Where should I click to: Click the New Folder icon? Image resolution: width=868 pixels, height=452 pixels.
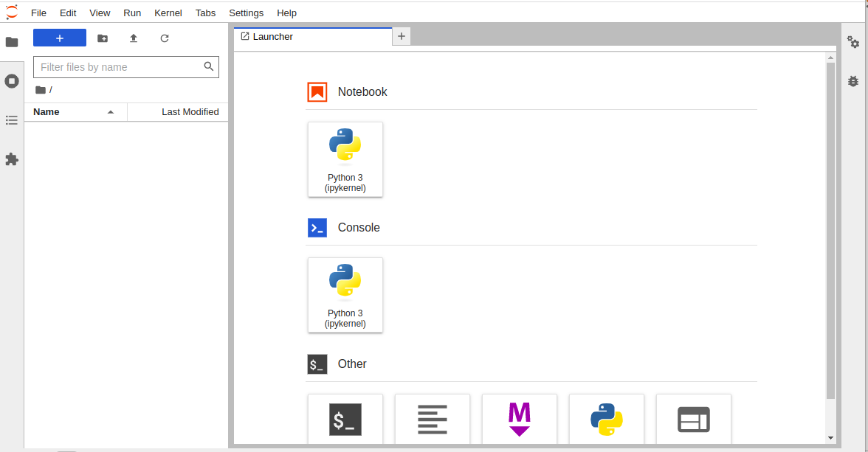click(x=103, y=38)
